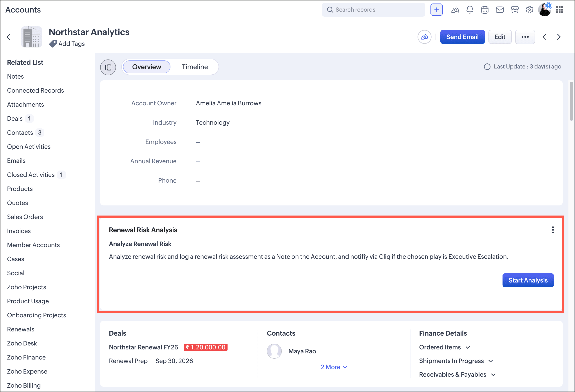Click the Send Email button
This screenshot has width=575, height=392.
[462, 37]
